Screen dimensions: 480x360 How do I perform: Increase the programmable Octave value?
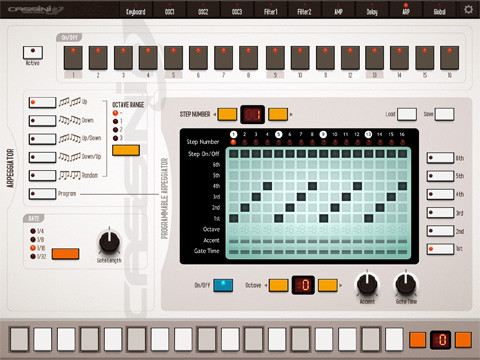(x=328, y=285)
